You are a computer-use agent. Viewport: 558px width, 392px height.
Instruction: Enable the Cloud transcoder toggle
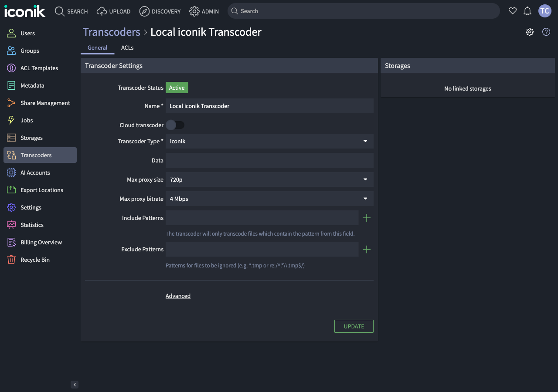point(175,125)
